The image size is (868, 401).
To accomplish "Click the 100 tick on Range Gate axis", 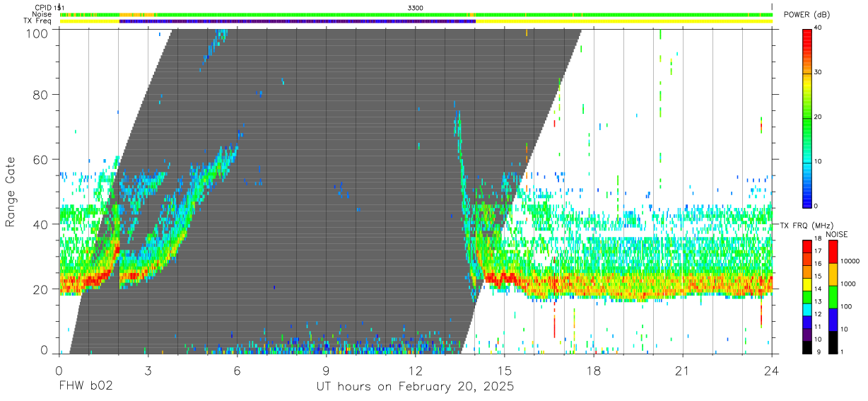I will click(x=38, y=33).
